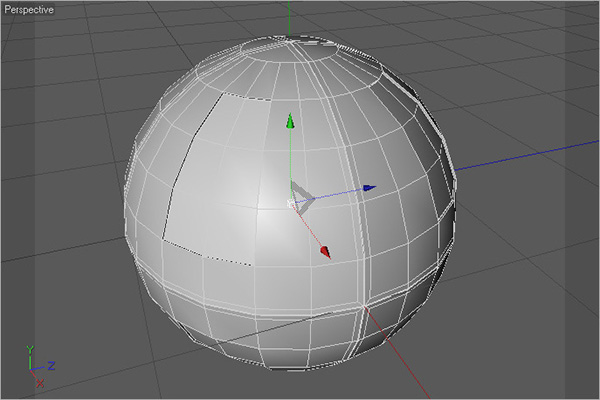
Task: Click the top pole cap of the sphere
Action: tap(289, 50)
